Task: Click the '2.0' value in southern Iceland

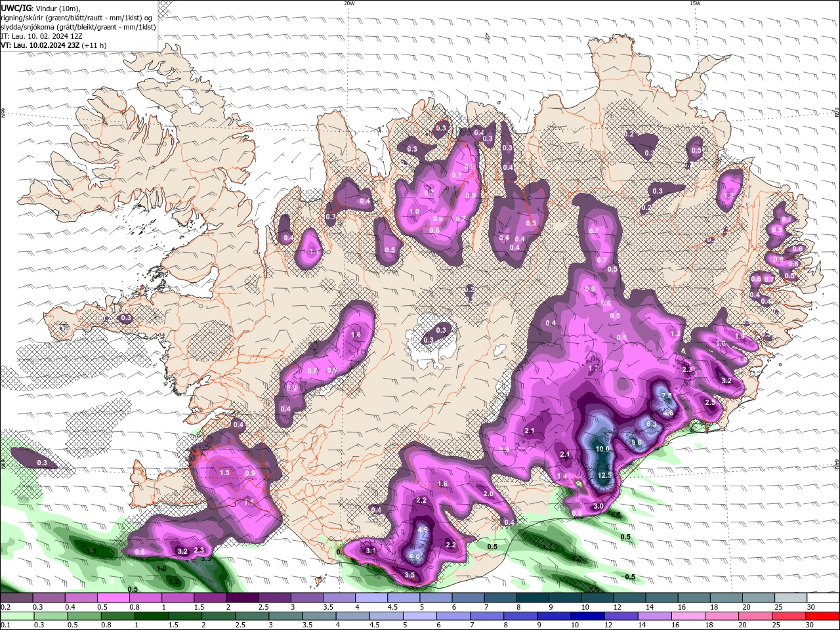Action: click(488, 493)
